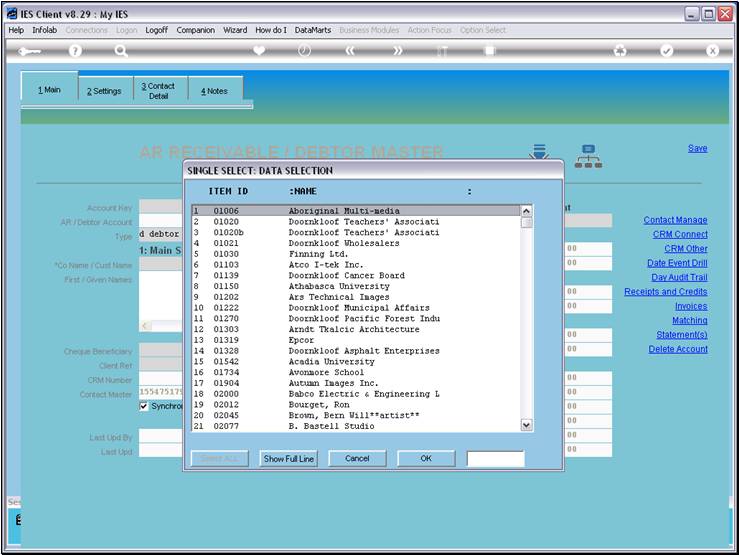This screenshot has width=739, height=555.
Task: Click the heart favorites icon
Action: pos(259,50)
